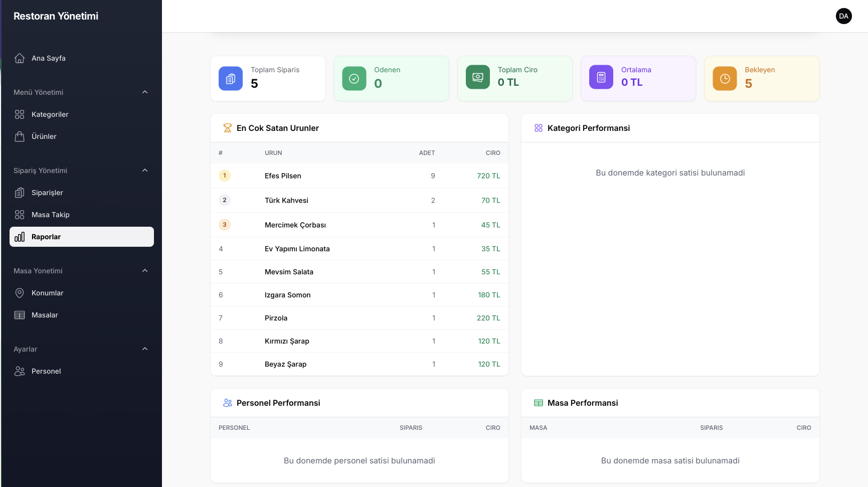Click the purple Ortalama calculator icon
The image size is (868, 487).
(x=601, y=78)
